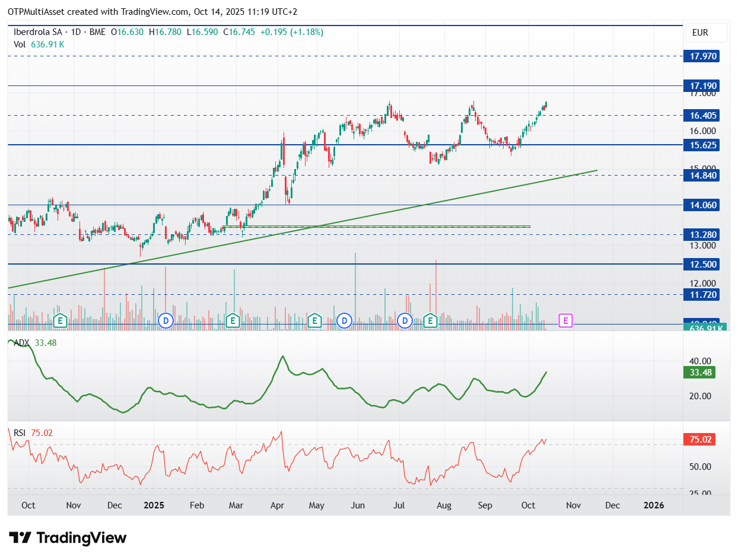This screenshot has width=738, height=560.
Task: Select the Vol indicator legend
Action: point(39,44)
